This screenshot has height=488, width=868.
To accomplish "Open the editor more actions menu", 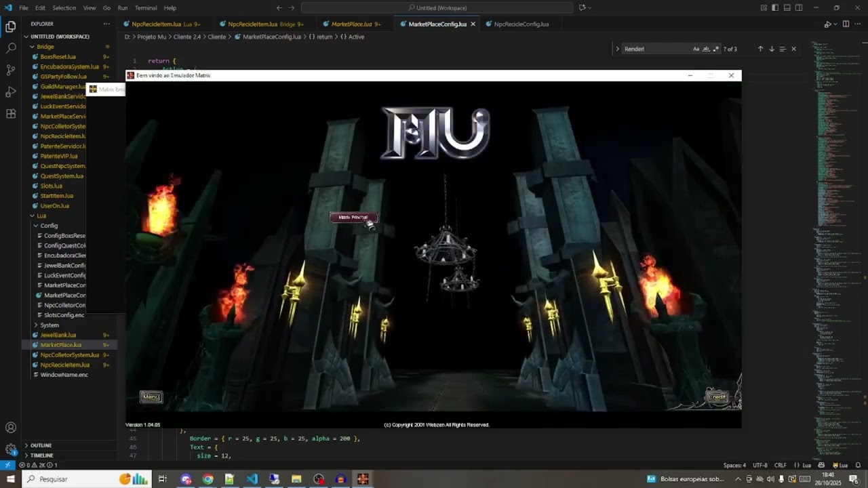I will tap(856, 24).
